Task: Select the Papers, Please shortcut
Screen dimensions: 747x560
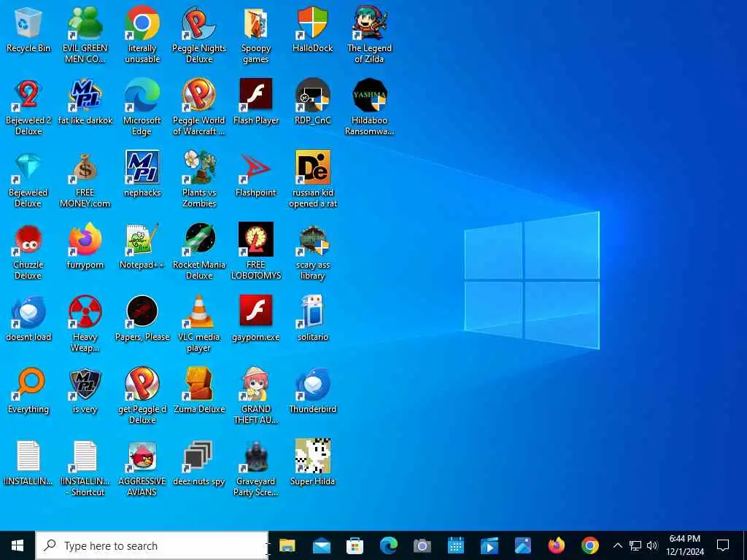Action: click(x=142, y=312)
